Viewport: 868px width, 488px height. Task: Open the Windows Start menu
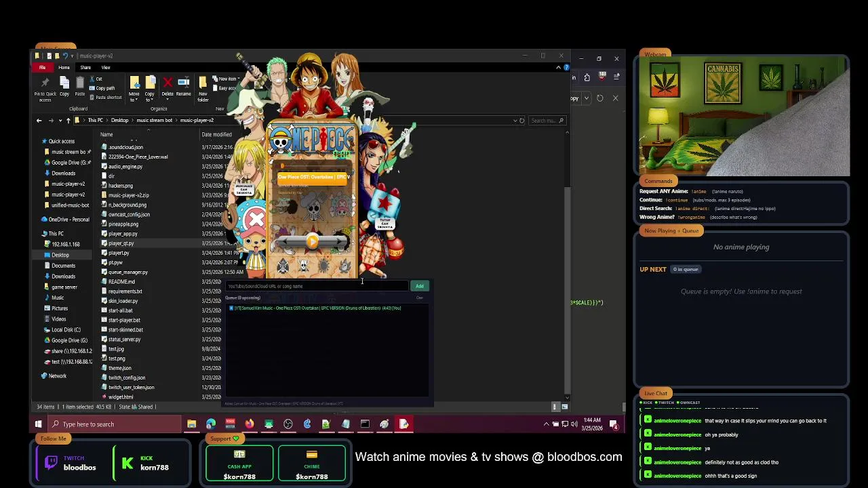[x=39, y=424]
